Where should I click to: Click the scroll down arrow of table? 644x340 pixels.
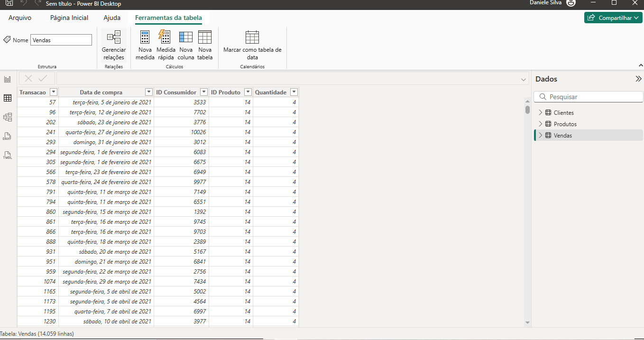(527, 322)
